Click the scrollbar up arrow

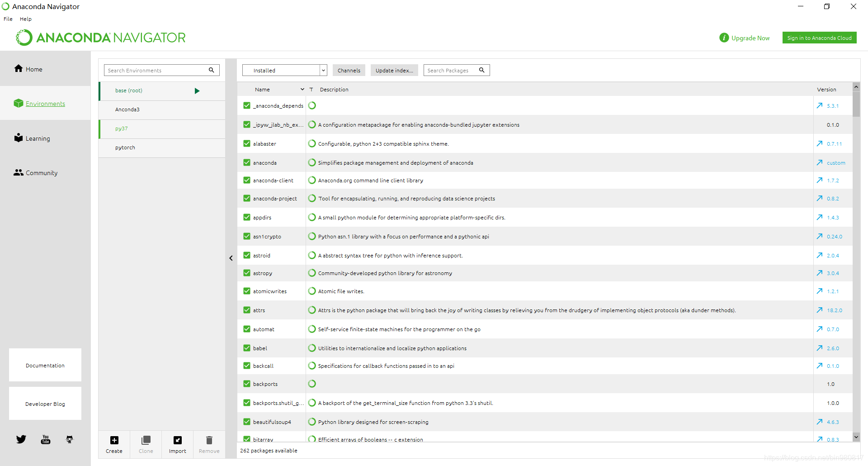point(856,86)
